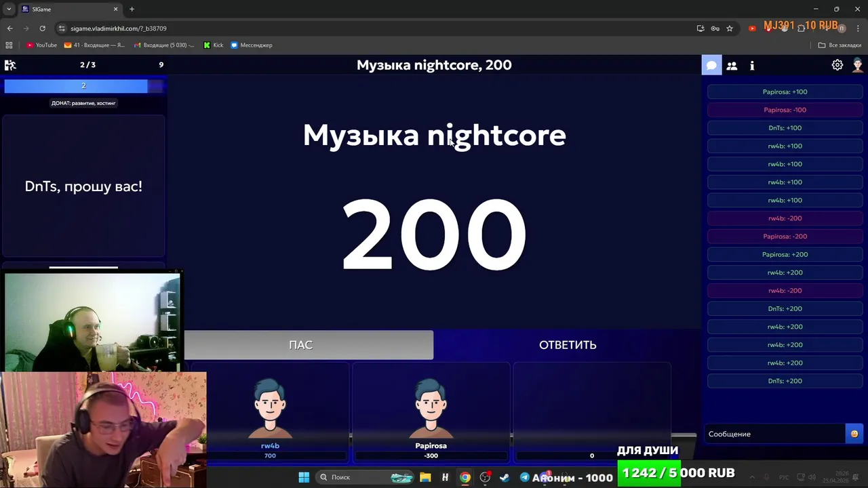The image size is (868, 488).
Task: Click the ОТВЕТИТЬ button
Action: tap(568, 345)
